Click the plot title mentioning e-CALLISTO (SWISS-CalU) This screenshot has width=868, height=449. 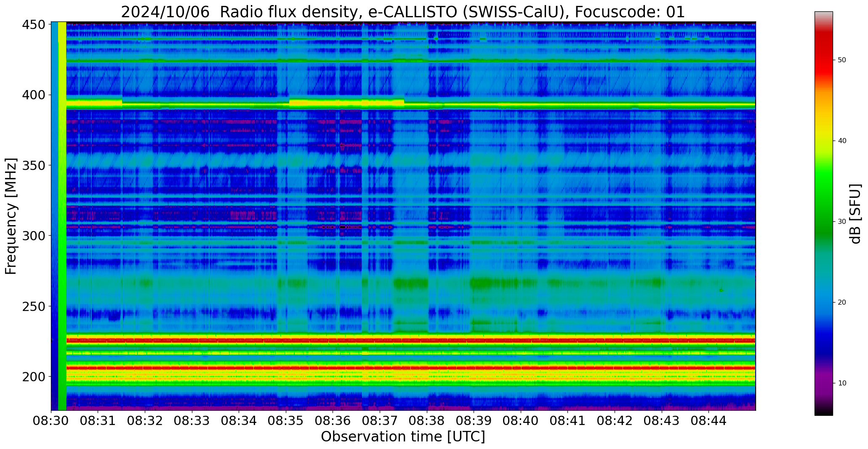click(403, 12)
